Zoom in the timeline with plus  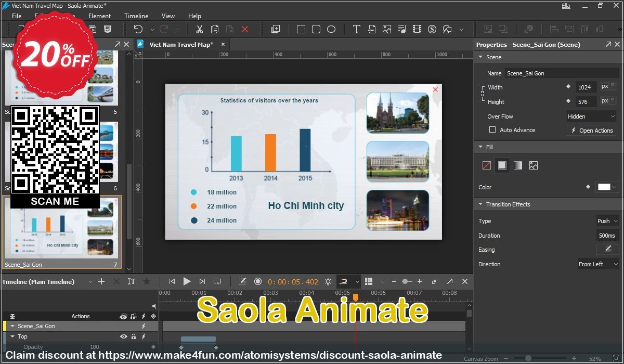coord(420,281)
